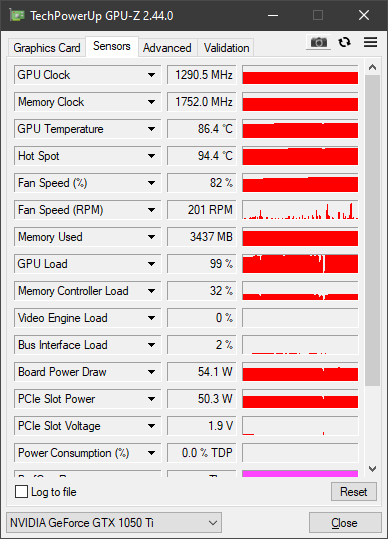Viewport: 388px width, 539px height.
Task: Enable the Log to file checkbox
Action: [x=21, y=492]
